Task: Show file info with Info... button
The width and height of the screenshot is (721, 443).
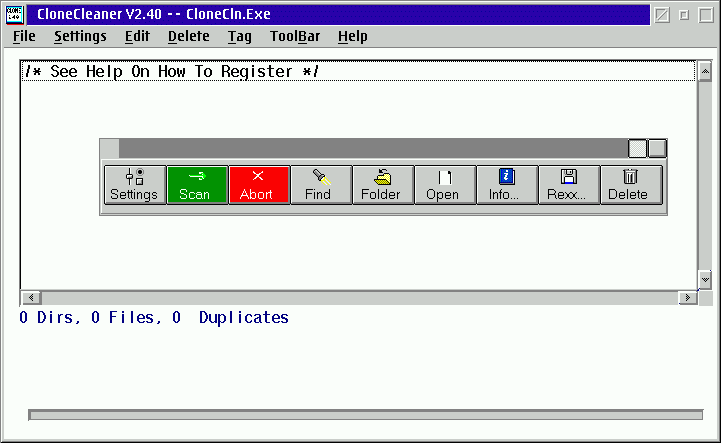Action: [507, 185]
